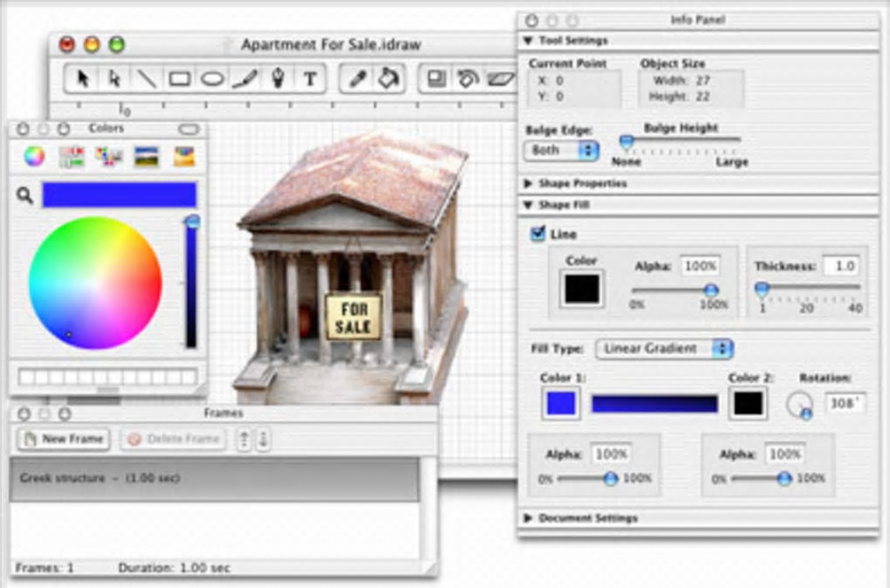The width and height of the screenshot is (890, 588).
Task: Click the Thickness value field
Action: point(842,265)
